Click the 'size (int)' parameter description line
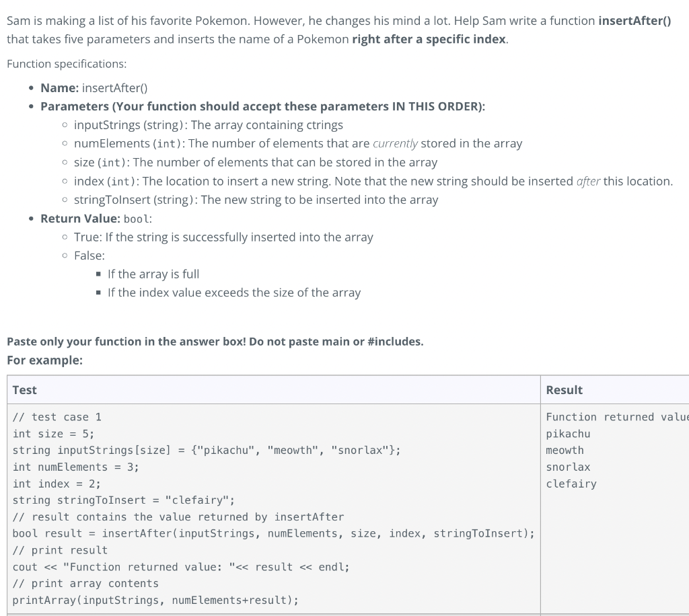 (x=256, y=163)
